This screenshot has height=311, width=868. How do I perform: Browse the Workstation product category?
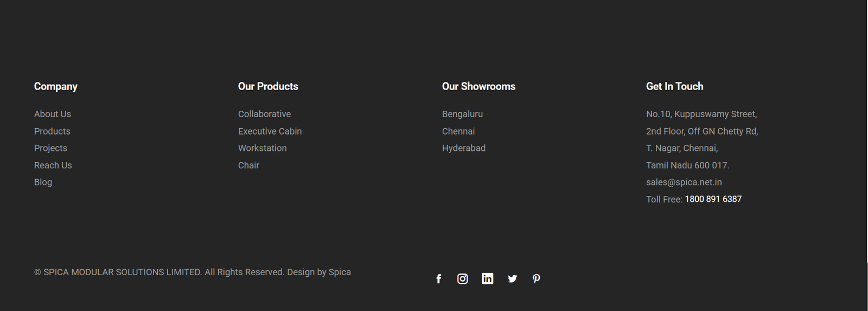tap(262, 148)
